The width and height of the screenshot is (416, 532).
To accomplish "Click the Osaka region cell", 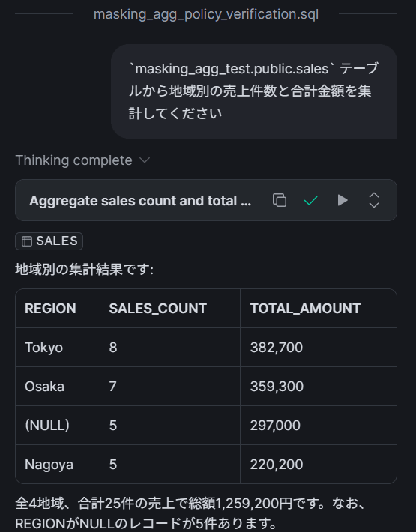I will pos(58,387).
